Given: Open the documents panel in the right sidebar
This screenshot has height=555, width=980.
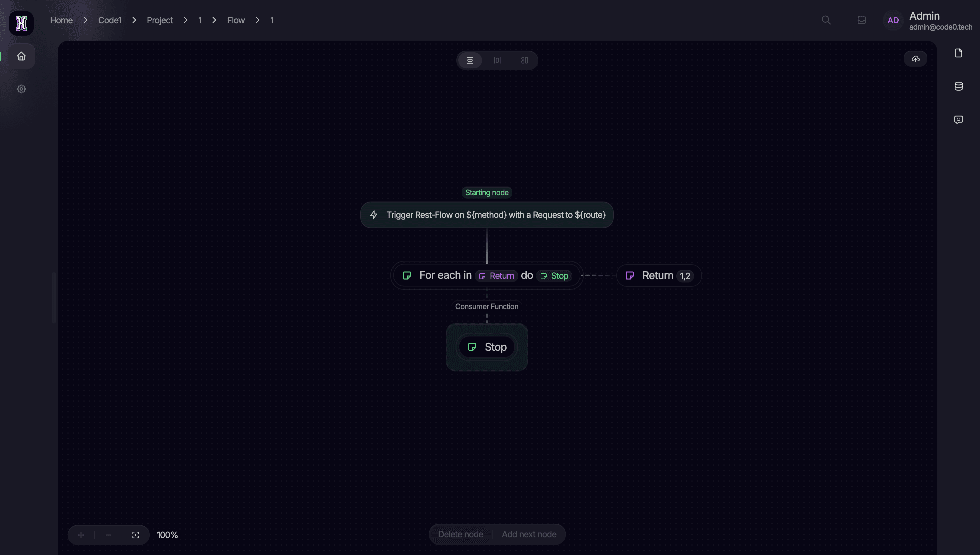Looking at the screenshot, I should [959, 53].
